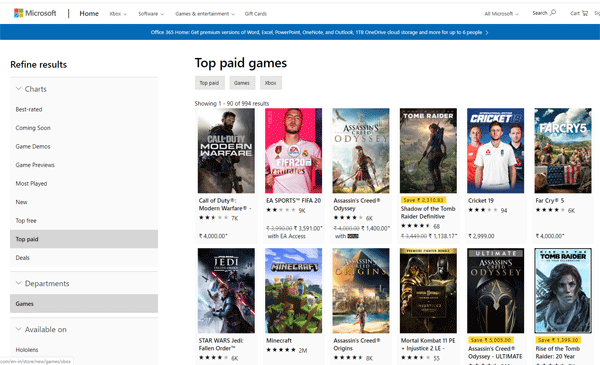The height and width of the screenshot is (365, 600).
Task: Open Assassin's Creed Origins cover art
Action: (361, 290)
